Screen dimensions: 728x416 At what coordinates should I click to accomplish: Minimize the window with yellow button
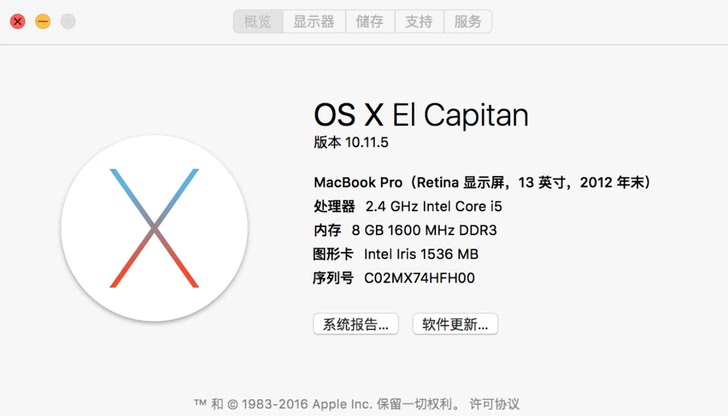pos(43,21)
